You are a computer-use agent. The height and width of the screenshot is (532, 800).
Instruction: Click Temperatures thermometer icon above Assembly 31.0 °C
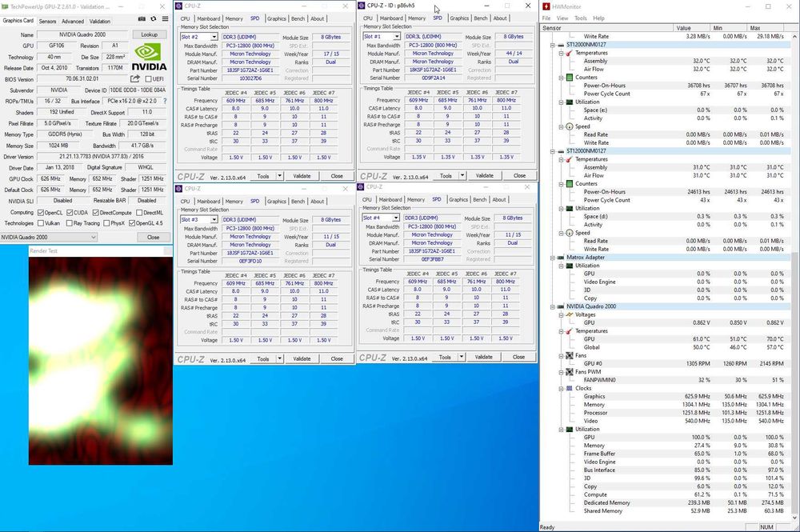coord(570,159)
